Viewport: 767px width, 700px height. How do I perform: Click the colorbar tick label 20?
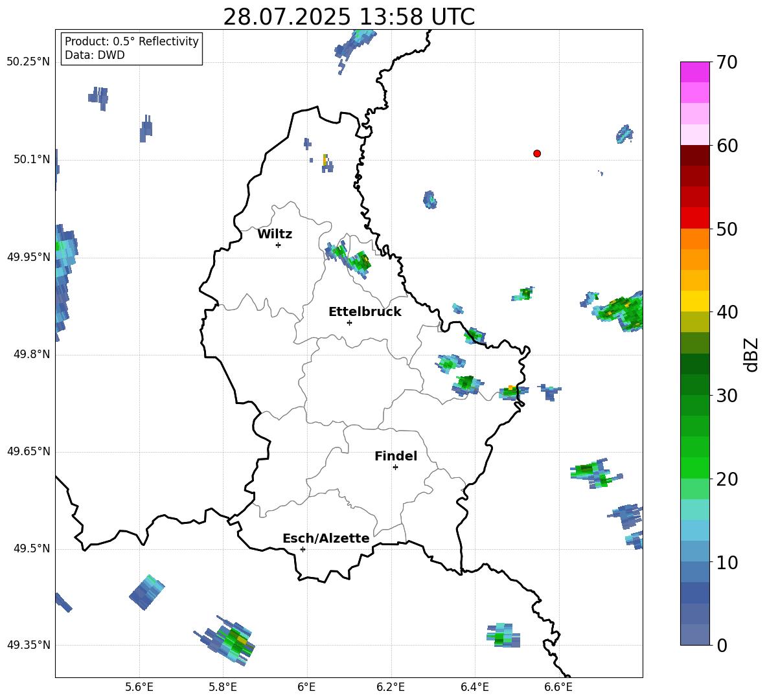tap(727, 479)
